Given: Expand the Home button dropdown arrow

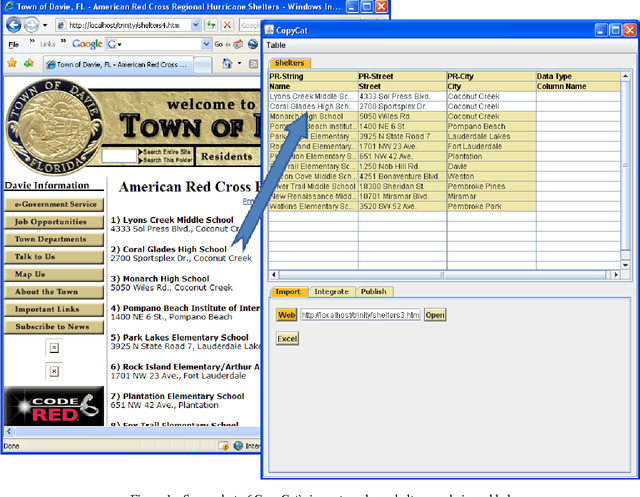Looking at the screenshot, I should pyautogui.click(x=239, y=63).
